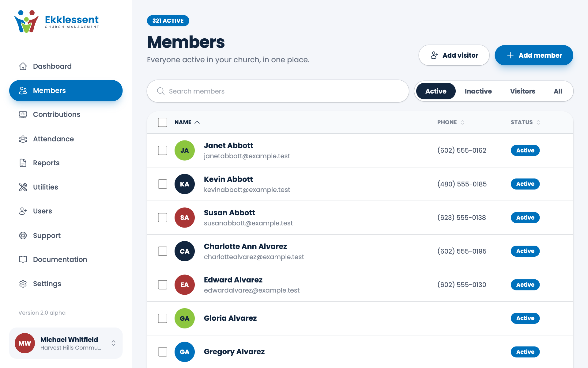Open Dashboard in the sidebar

click(66, 66)
